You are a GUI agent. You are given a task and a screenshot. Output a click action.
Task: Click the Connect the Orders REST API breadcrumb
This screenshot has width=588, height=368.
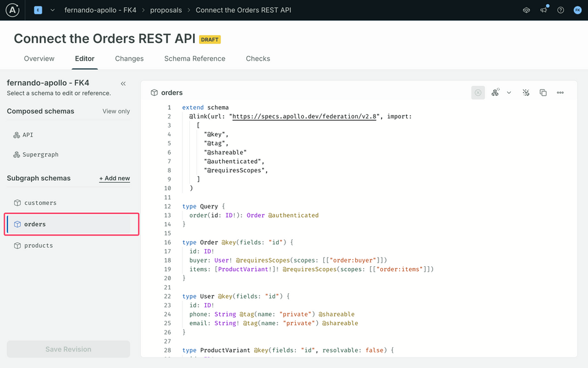[x=243, y=10]
